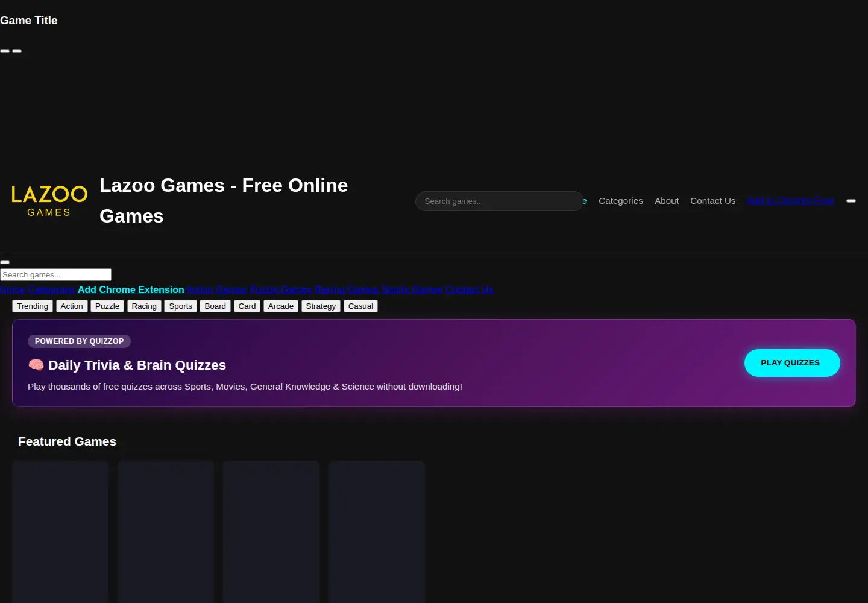Switch to the Card category
Image resolution: width=868 pixels, height=603 pixels.
click(247, 306)
